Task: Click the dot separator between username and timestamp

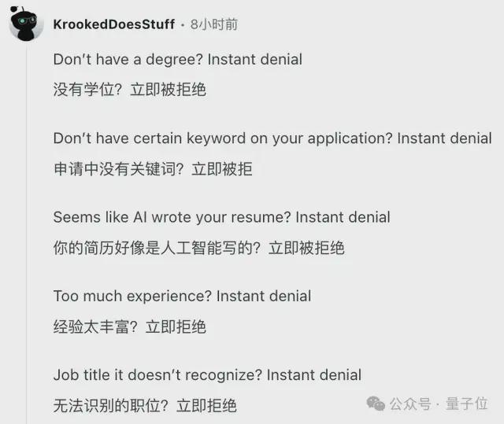Action: tap(183, 25)
